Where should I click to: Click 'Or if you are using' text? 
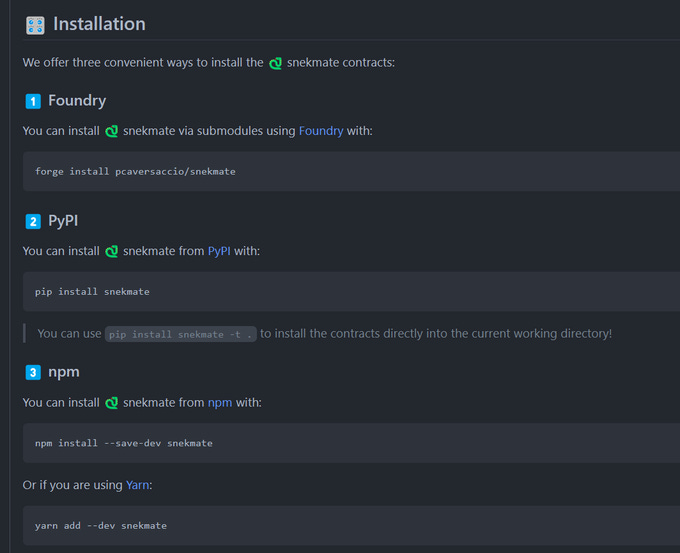click(x=72, y=485)
